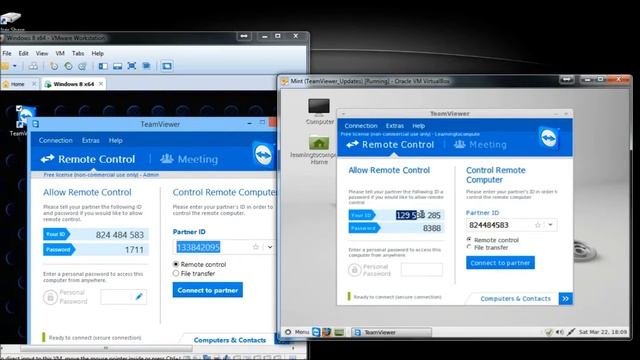The height and width of the screenshot is (360, 640).
Task: Click the VMware power folder toolbar icon
Action: pyautogui.click(x=5, y=66)
